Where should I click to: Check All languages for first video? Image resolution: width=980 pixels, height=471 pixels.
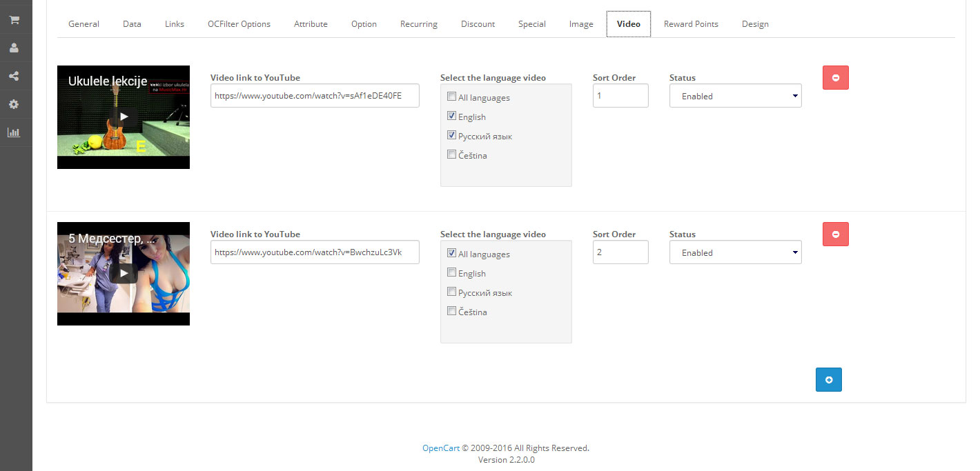point(451,97)
